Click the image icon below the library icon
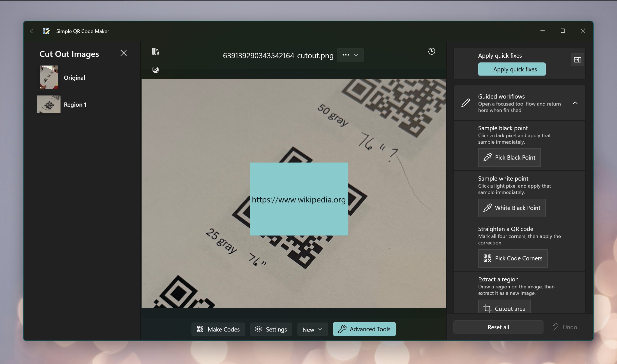The height and width of the screenshot is (364, 617). [x=155, y=69]
